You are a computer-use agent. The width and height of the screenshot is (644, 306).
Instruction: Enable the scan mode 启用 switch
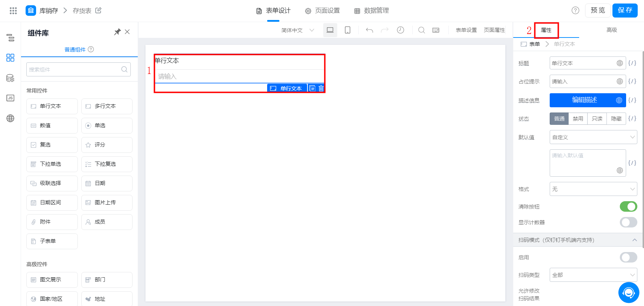tap(628, 257)
